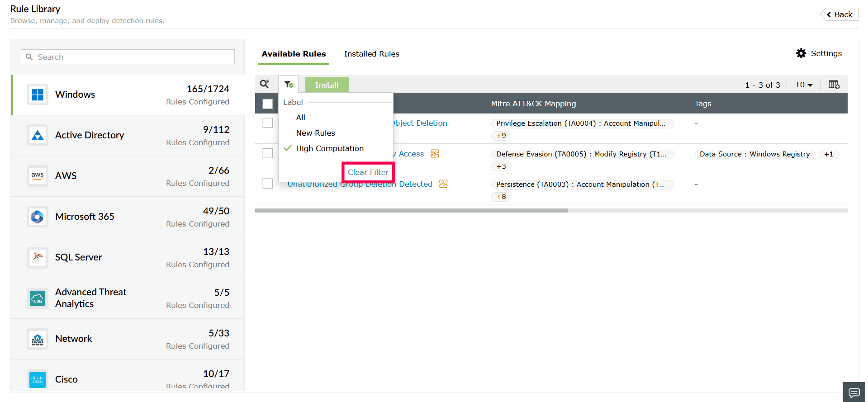The width and height of the screenshot is (868, 402).
Task: Click the Active Directory category icon
Action: 38,135
